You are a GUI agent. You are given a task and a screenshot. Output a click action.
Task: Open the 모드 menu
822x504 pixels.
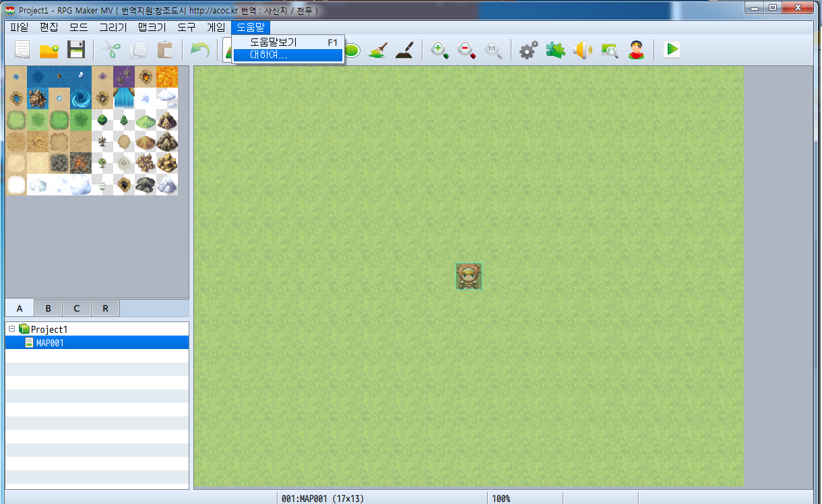click(78, 28)
